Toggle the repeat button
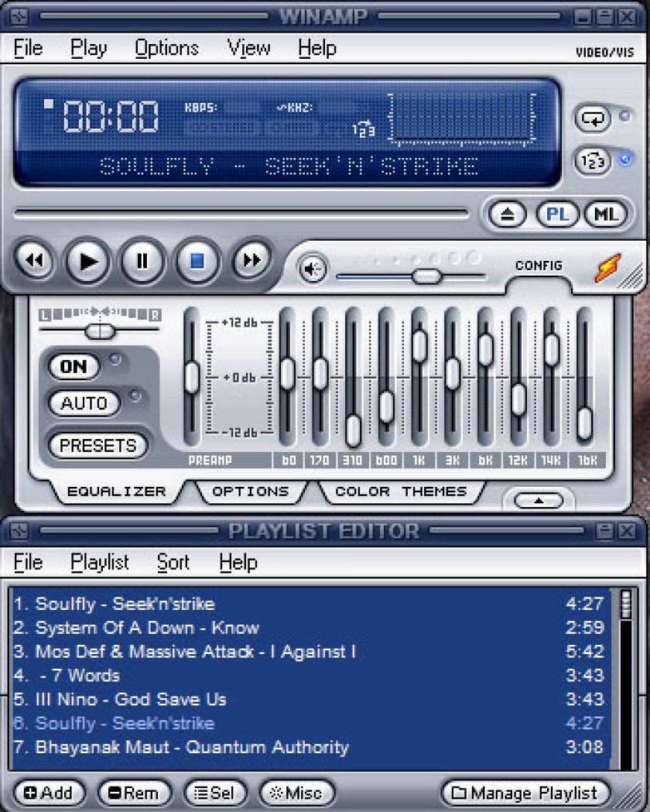 [x=593, y=118]
